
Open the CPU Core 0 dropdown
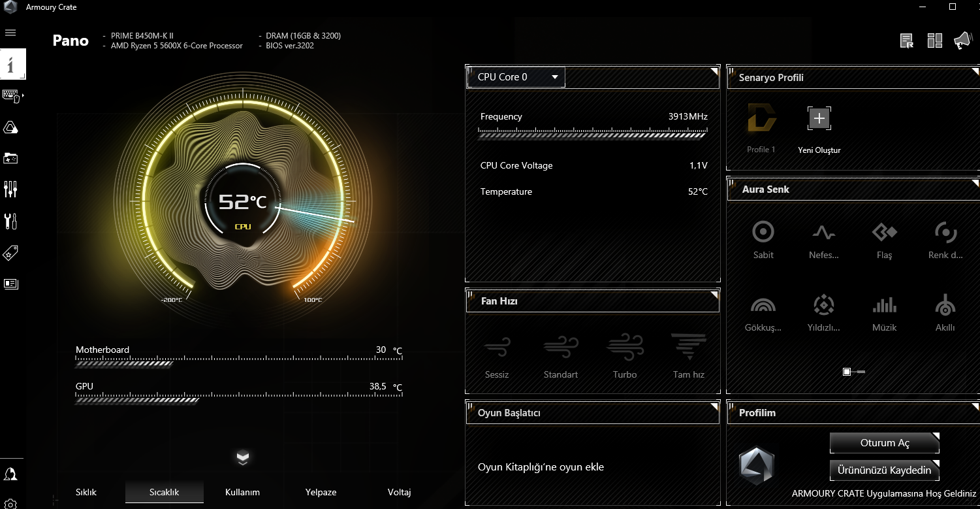point(516,77)
